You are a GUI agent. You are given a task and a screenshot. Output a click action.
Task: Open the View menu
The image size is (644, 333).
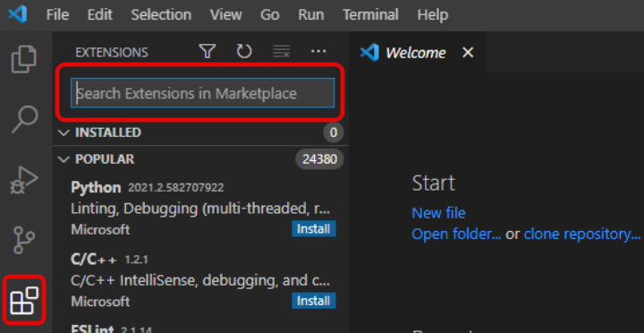226,15
